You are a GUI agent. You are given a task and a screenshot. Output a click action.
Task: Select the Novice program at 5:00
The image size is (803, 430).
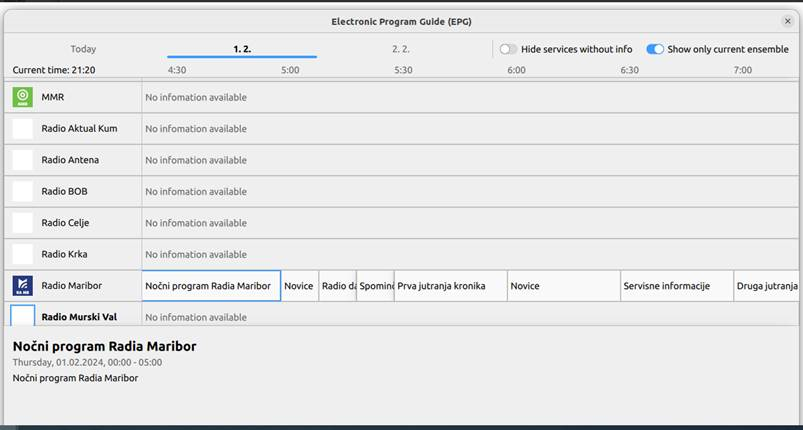pyautogui.click(x=300, y=286)
